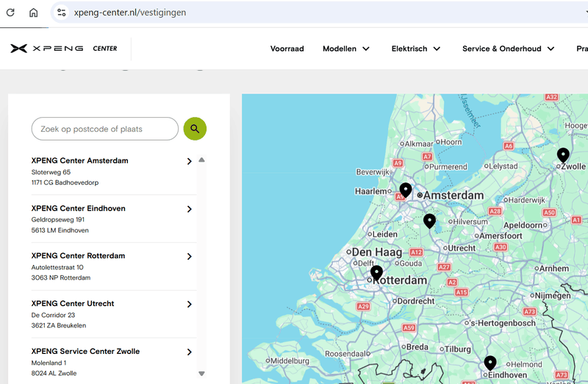Click the A28 road marker on the map
The width and height of the screenshot is (588, 384).
click(495, 211)
